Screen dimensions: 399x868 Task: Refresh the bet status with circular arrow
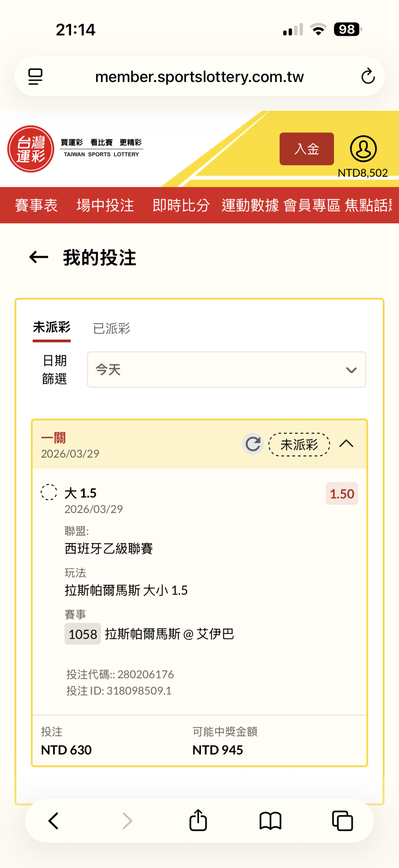point(253,444)
